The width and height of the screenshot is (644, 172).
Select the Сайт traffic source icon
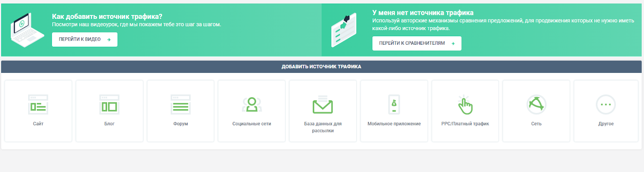click(x=38, y=104)
